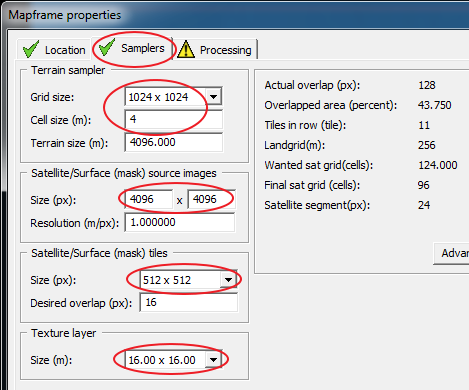Image resolution: width=469 pixels, height=390 pixels.
Task: Click the Actual overlap value 128
Action: pyautogui.click(x=427, y=85)
